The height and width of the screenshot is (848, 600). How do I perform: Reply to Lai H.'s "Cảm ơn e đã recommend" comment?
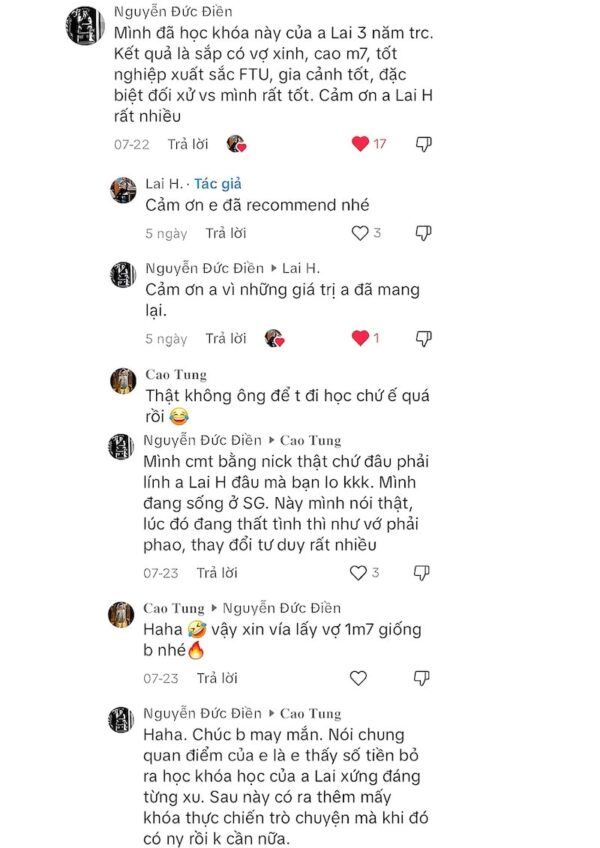[225, 233]
